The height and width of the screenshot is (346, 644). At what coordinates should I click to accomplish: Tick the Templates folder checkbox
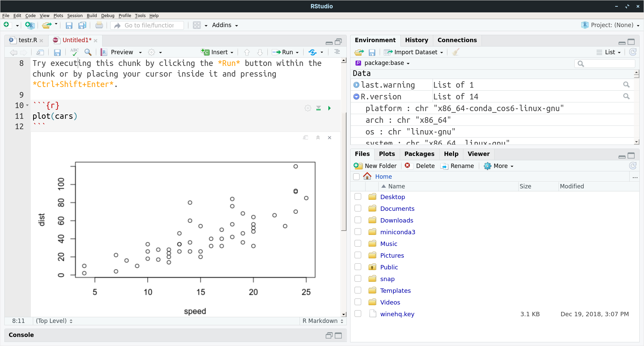tap(358, 290)
